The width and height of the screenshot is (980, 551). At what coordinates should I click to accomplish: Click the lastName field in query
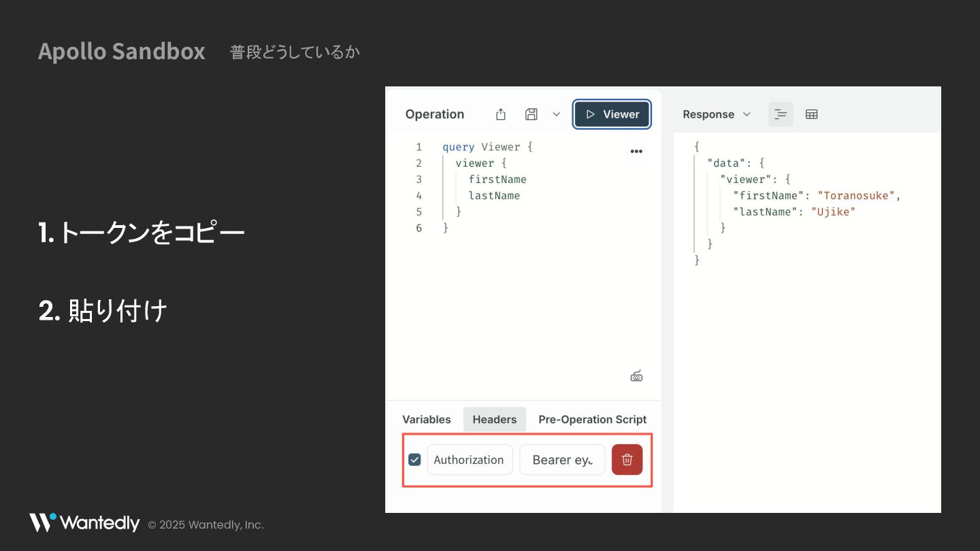tap(494, 196)
